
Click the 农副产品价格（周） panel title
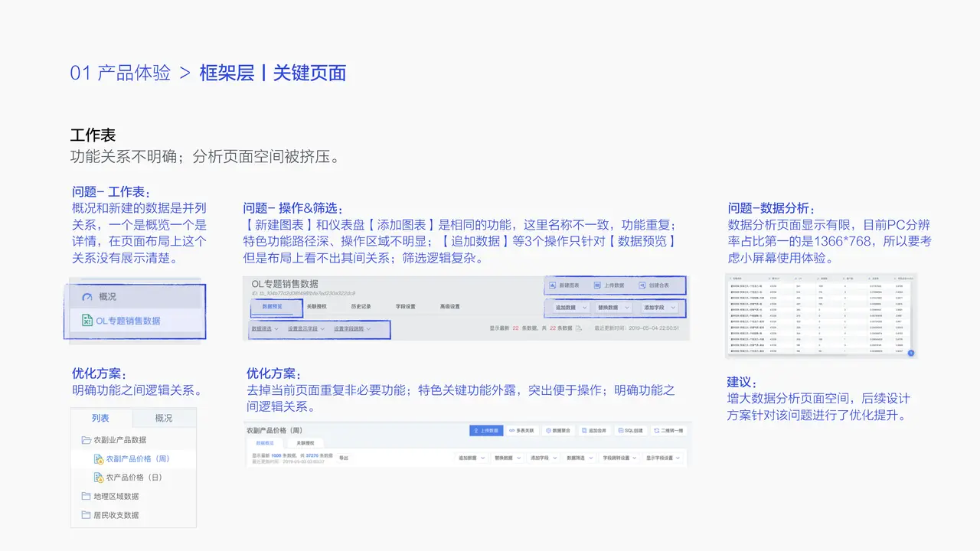point(274,431)
